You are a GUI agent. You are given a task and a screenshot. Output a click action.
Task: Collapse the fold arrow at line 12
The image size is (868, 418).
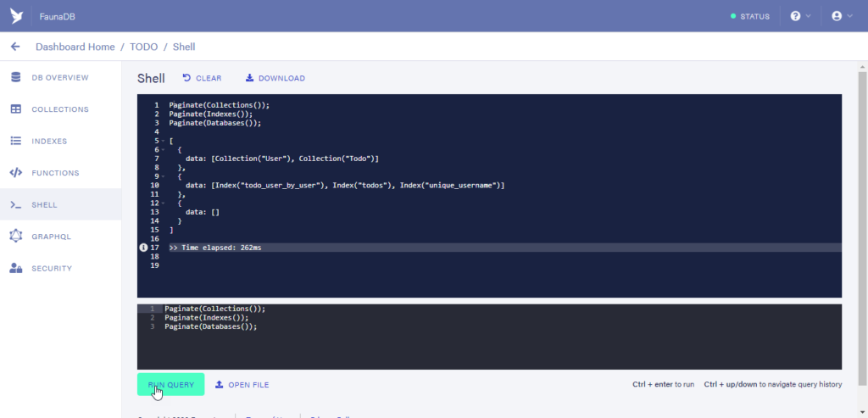click(x=164, y=203)
